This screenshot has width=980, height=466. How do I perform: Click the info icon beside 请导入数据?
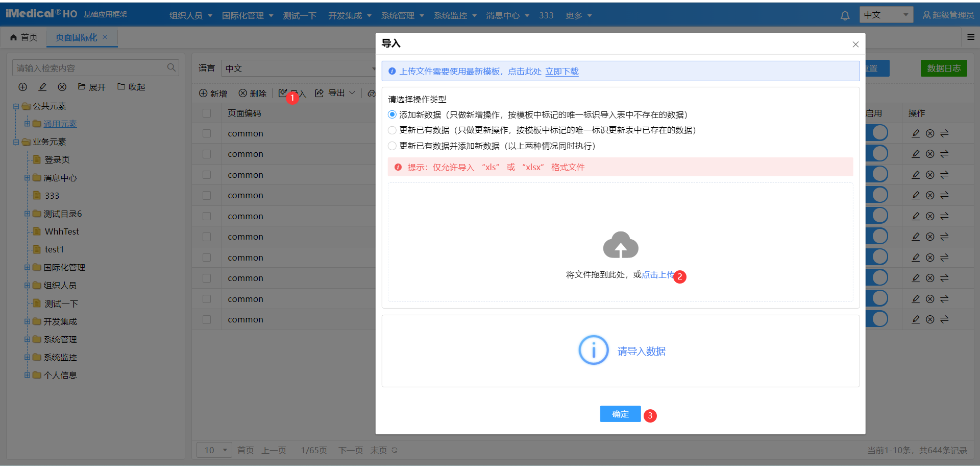pyautogui.click(x=593, y=350)
